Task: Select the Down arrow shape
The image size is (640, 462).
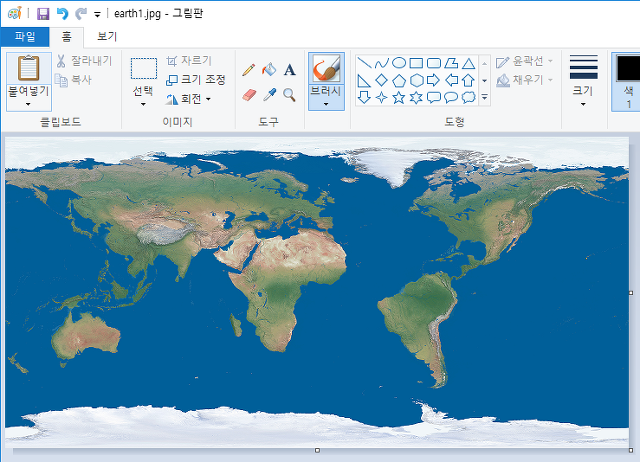Action: (x=364, y=97)
